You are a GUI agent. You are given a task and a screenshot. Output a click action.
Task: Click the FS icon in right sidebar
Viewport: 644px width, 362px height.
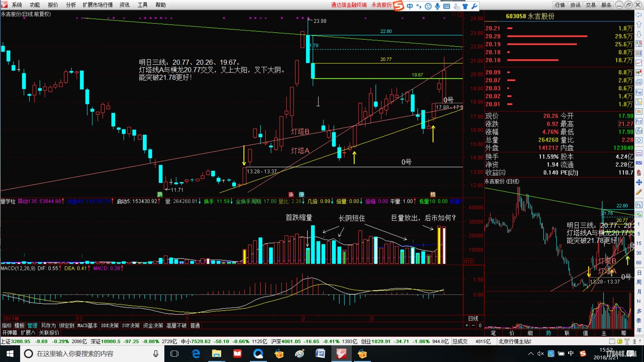tap(639, 205)
